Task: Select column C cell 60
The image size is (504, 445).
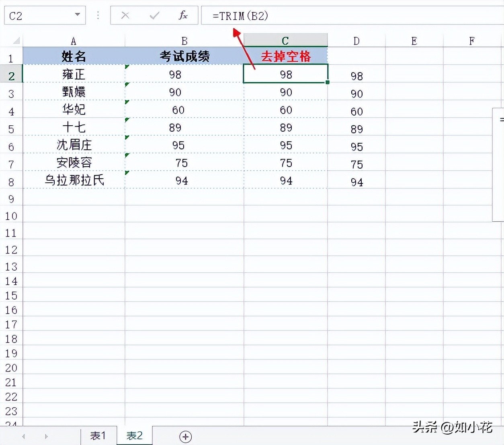Action: click(286, 110)
